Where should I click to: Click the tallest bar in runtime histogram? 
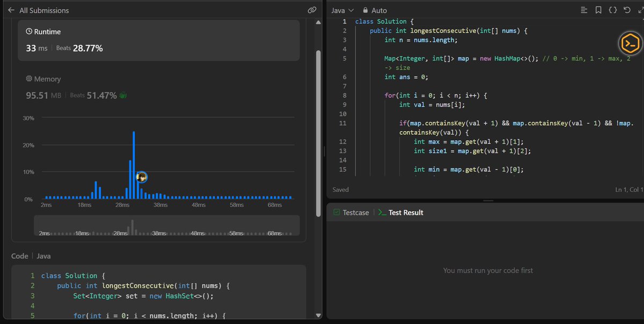tap(134, 165)
